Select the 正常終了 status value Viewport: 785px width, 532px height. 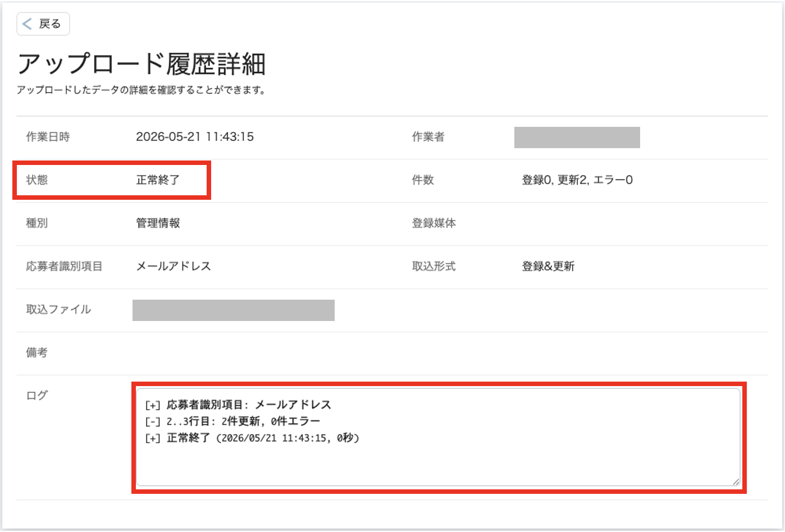pyautogui.click(x=158, y=180)
